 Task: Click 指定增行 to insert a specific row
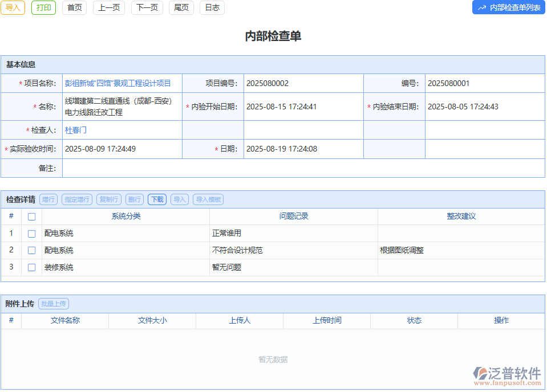coord(76,199)
